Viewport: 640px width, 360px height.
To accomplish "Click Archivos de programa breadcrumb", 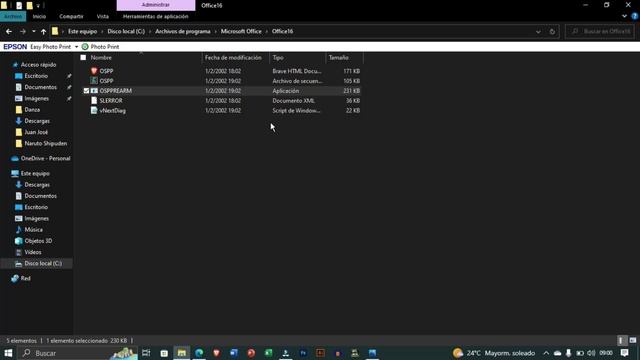I will [183, 31].
